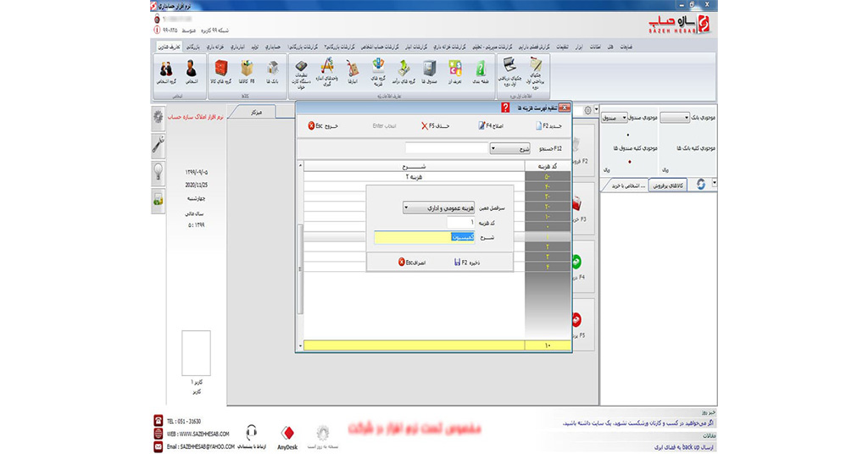Click the expense list vertical scrollbar
This screenshot has height=454, width=868.
pyautogui.click(x=298, y=254)
